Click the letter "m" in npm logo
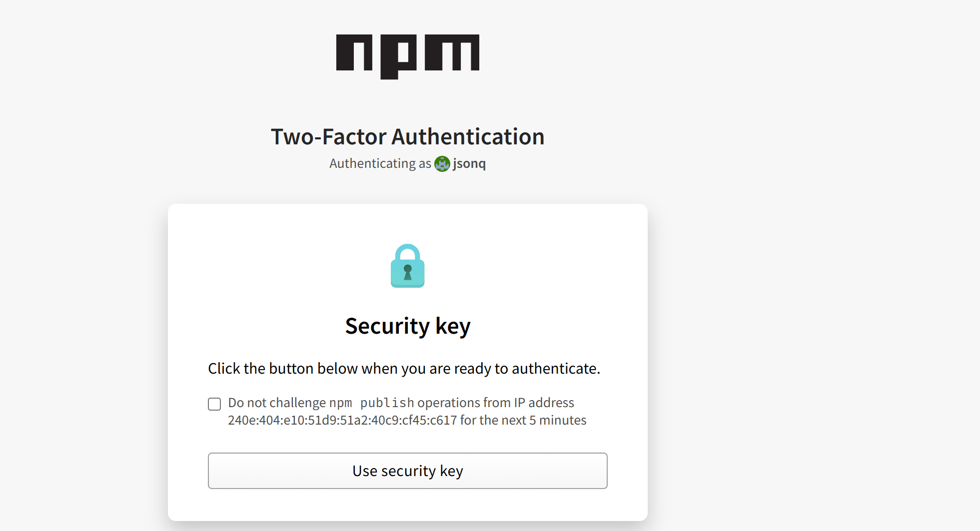The height and width of the screenshot is (531, 980). pos(452,52)
